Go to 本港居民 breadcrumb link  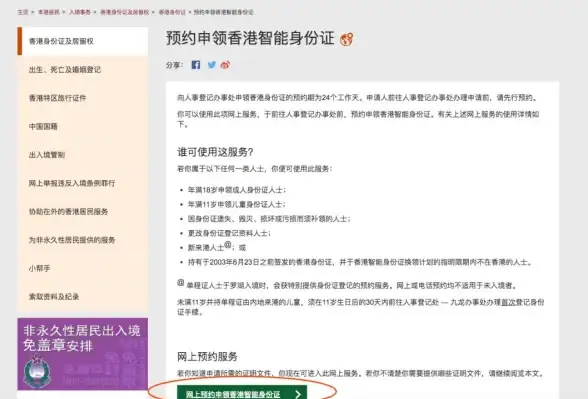[49, 12]
